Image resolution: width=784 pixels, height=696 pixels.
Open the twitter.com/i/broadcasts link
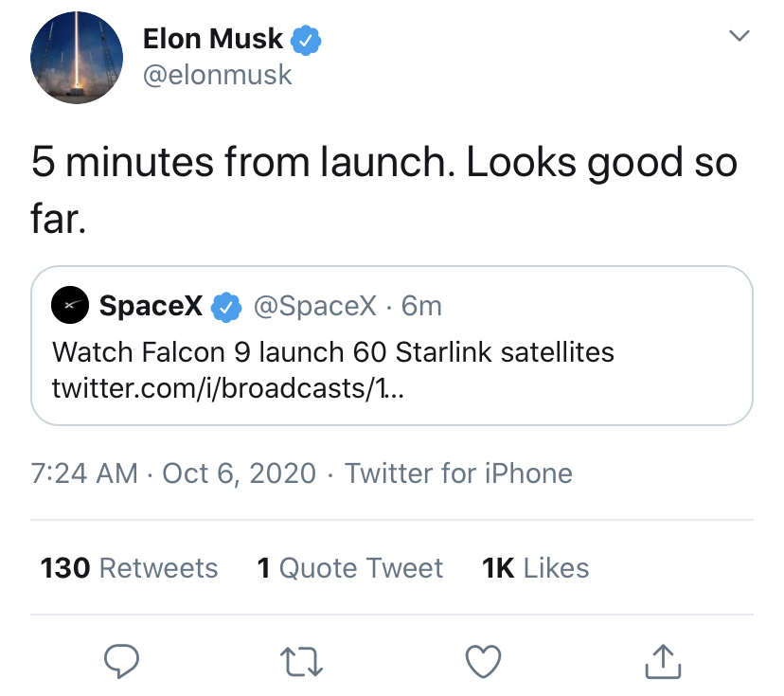(x=228, y=388)
